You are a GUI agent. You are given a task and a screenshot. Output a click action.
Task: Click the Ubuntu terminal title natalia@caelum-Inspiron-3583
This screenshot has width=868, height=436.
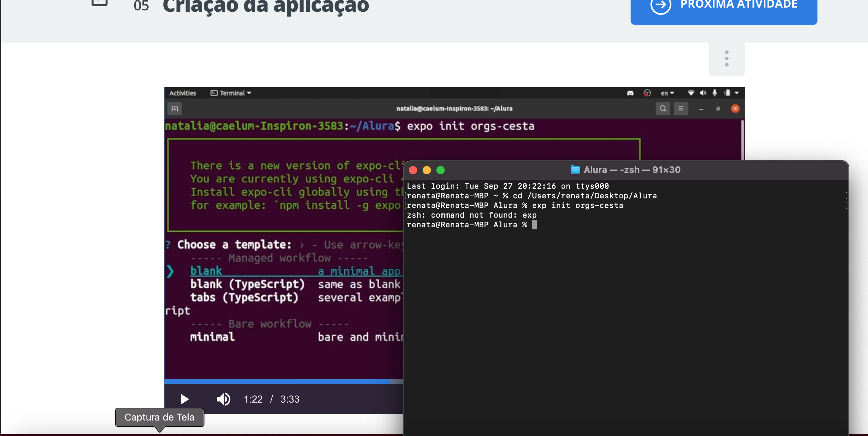454,108
